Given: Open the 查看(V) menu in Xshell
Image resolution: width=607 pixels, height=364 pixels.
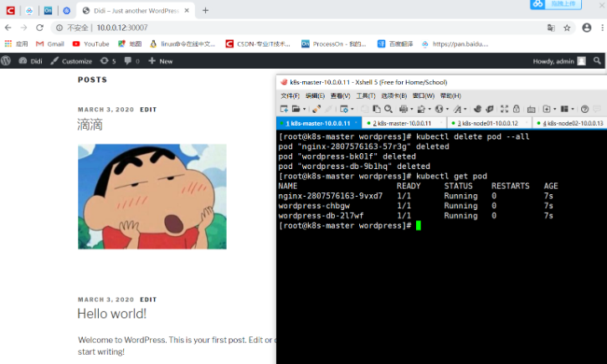Looking at the screenshot, I should click(x=340, y=95).
